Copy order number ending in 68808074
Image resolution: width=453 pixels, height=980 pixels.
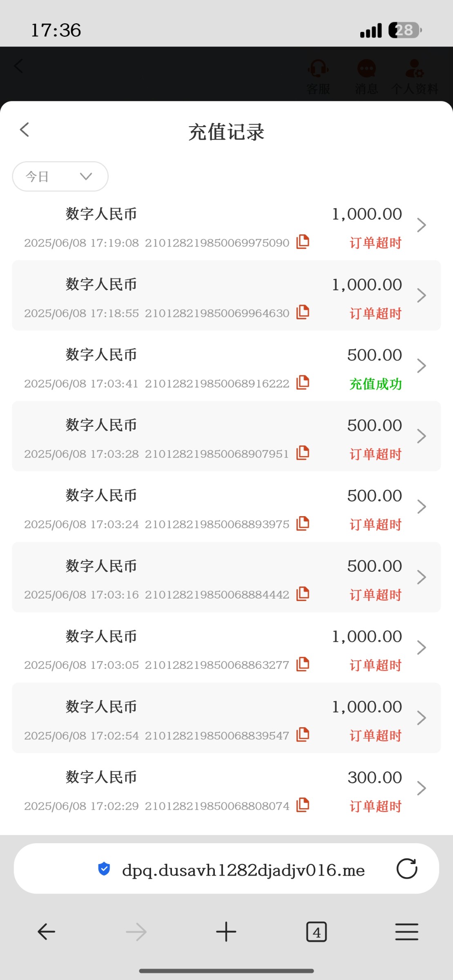pos(303,805)
